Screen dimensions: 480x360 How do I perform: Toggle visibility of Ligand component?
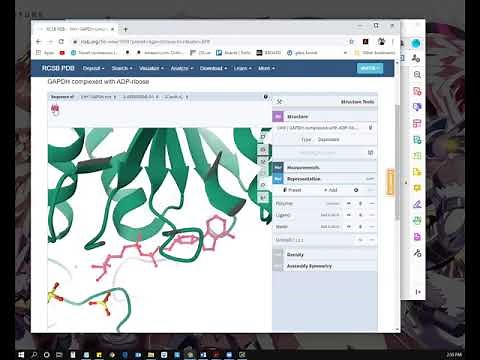pyautogui.click(x=349, y=215)
